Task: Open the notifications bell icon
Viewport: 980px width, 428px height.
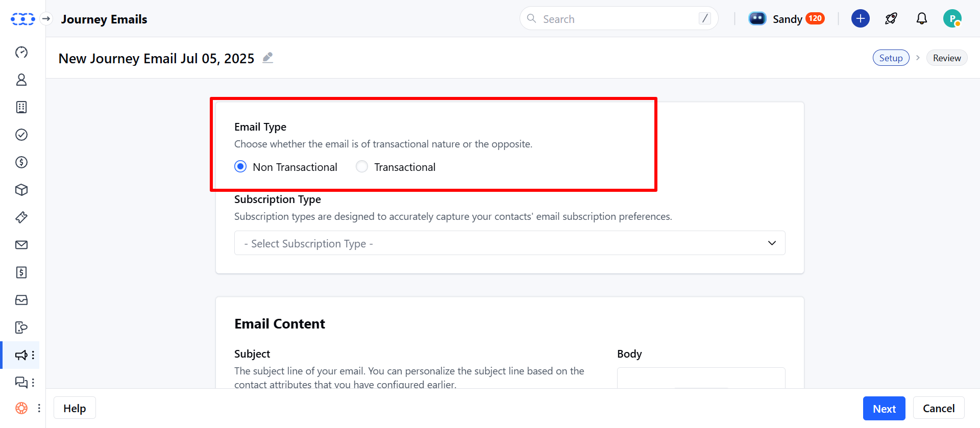Action: (921, 19)
